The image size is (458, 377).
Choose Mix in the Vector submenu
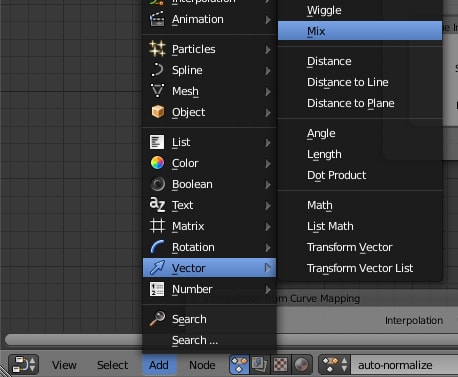pos(360,31)
